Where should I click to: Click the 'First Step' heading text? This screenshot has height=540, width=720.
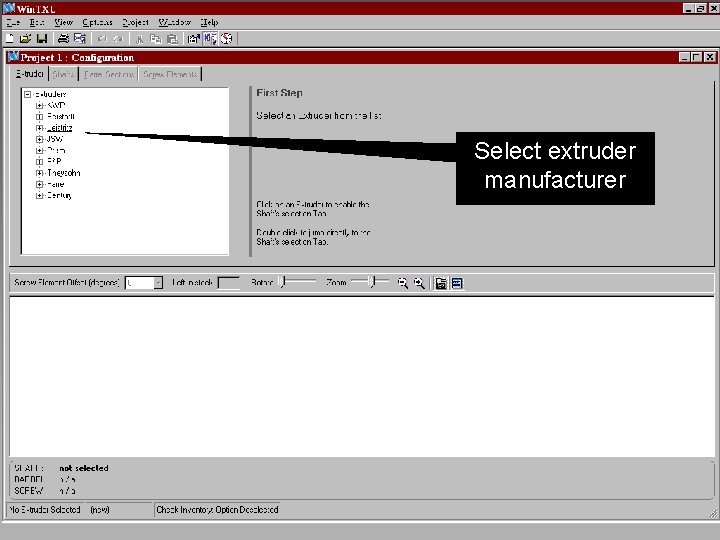pyautogui.click(x=279, y=93)
